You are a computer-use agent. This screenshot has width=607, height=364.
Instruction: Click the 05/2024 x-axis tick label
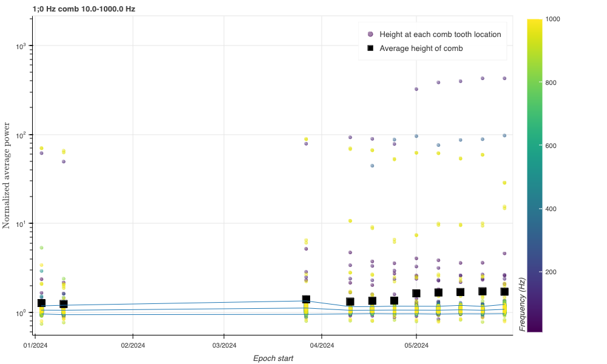click(x=416, y=345)
